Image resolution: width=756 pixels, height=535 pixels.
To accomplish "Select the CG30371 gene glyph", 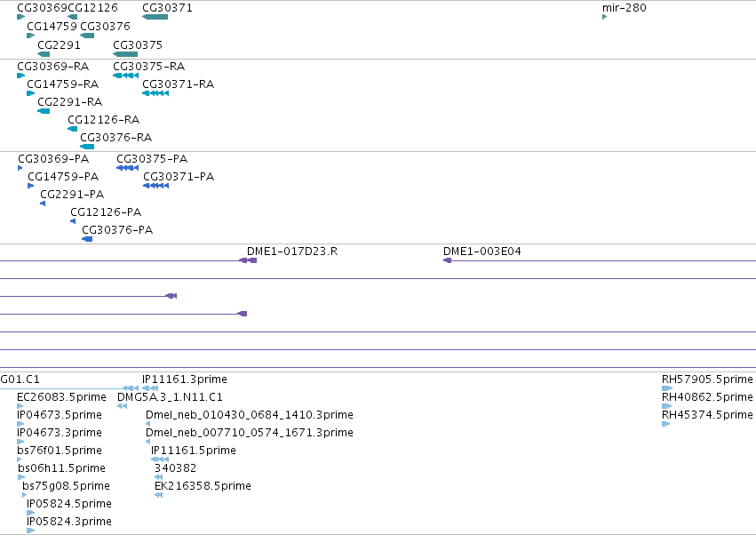I will pyautogui.click(x=155, y=17).
